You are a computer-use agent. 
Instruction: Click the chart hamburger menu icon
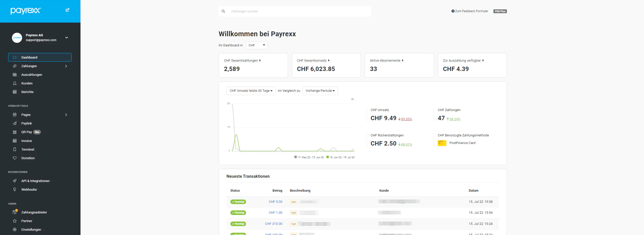352,99
